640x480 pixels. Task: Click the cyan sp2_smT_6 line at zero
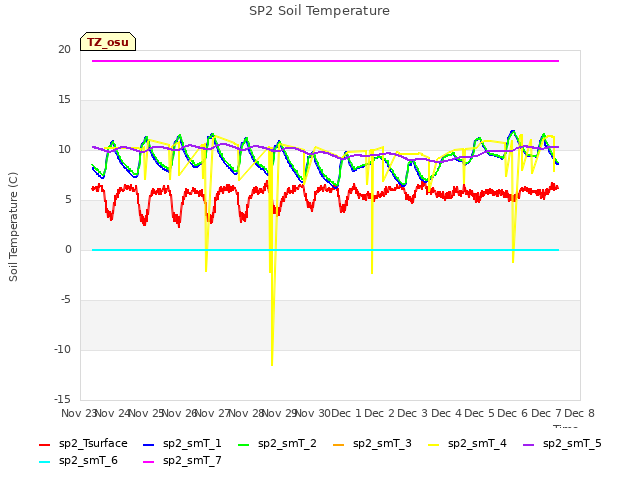pos(325,250)
